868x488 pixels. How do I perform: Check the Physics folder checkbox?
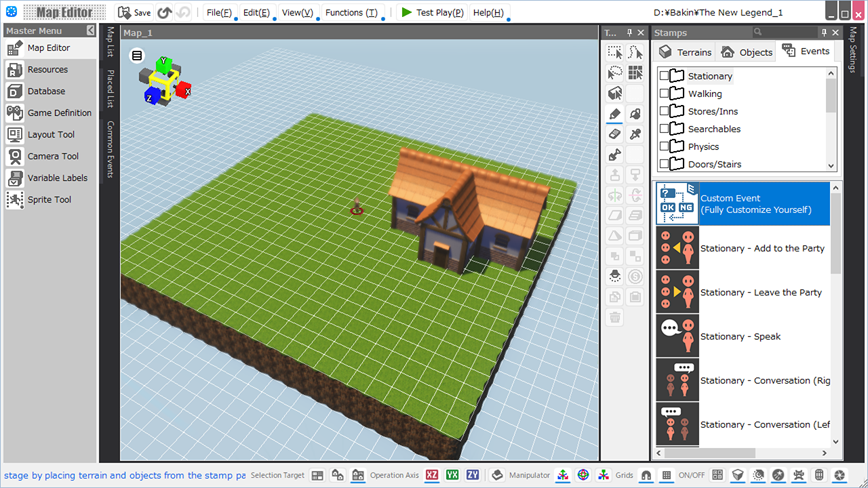click(x=664, y=146)
